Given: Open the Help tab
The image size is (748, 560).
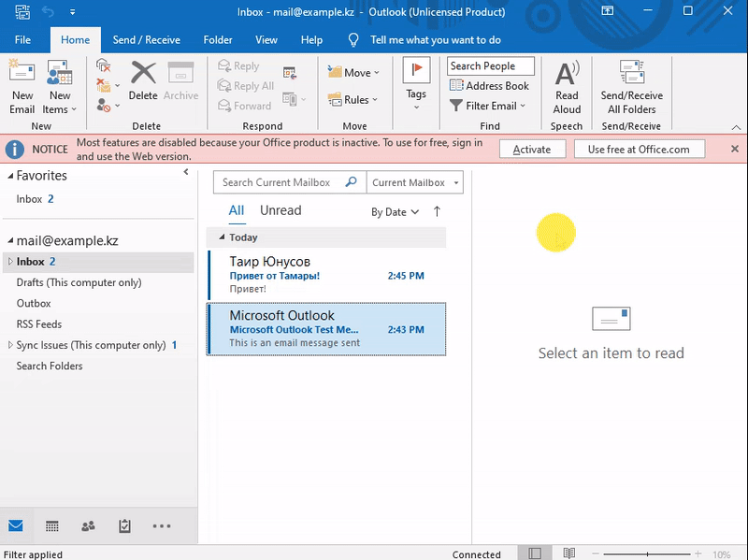Looking at the screenshot, I should click(x=311, y=40).
